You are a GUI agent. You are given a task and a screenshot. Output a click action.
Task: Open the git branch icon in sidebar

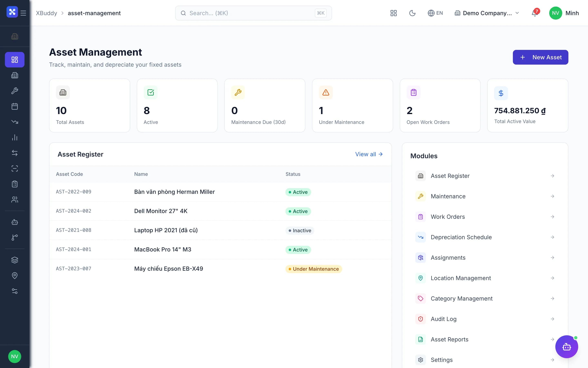14,238
